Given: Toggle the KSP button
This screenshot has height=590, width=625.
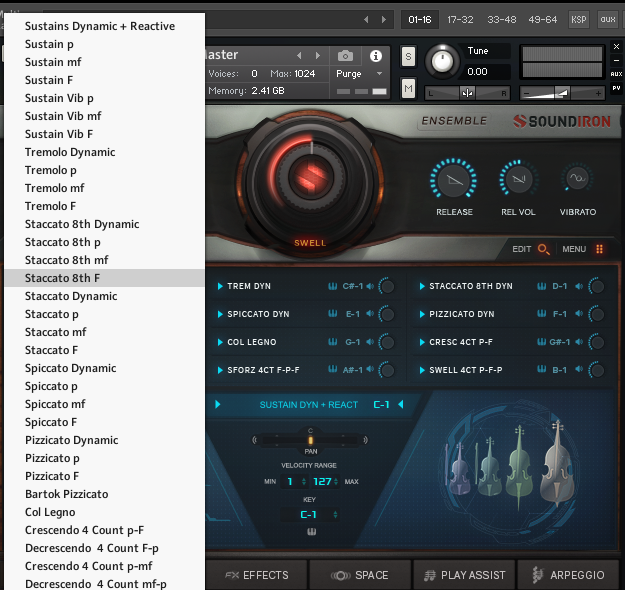Looking at the screenshot, I should click(579, 19).
